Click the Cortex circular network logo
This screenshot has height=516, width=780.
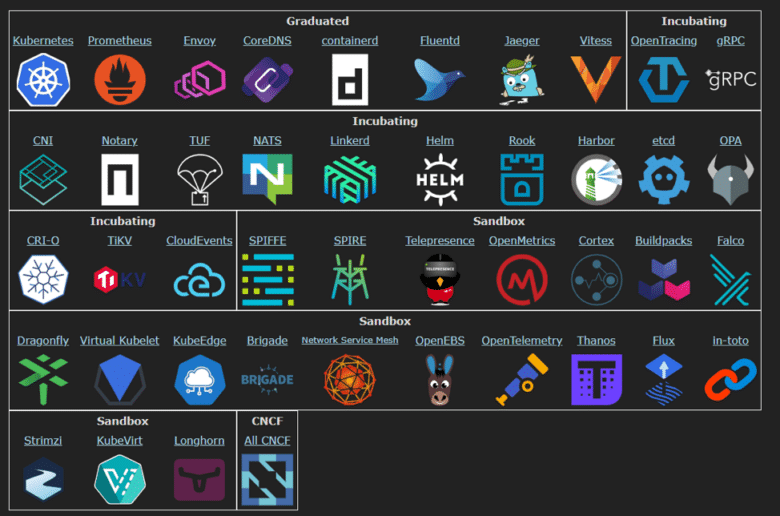point(596,280)
